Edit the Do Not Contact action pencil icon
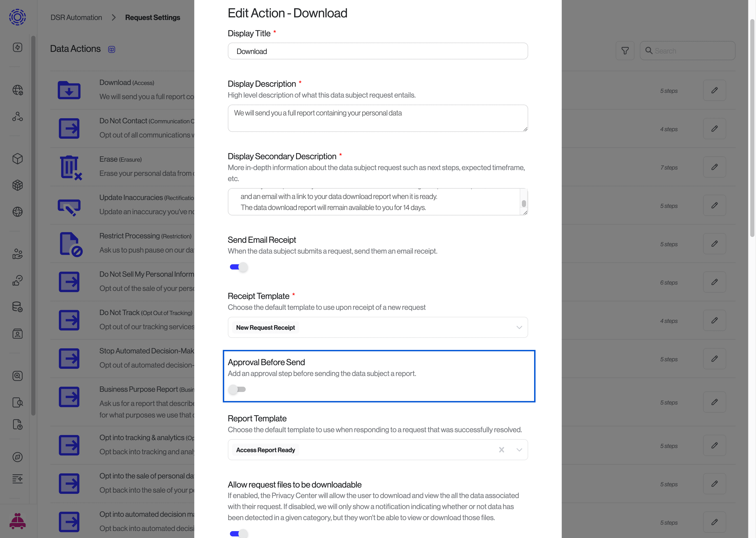The image size is (756, 538). (x=714, y=128)
